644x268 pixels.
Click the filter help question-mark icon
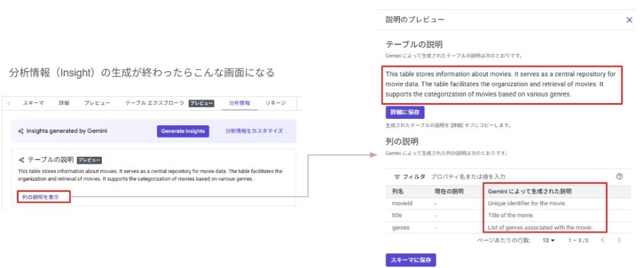[619, 177]
